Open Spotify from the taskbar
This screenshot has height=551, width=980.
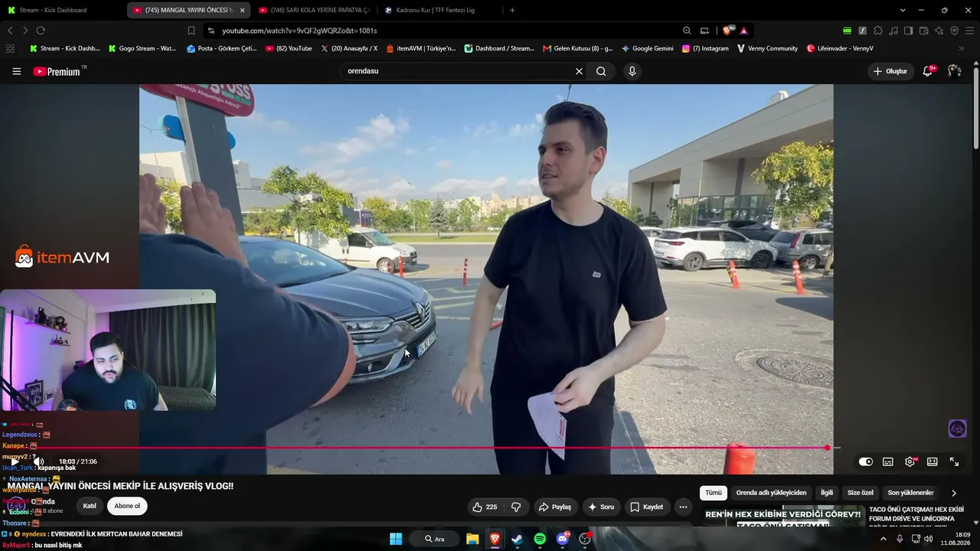click(x=540, y=539)
